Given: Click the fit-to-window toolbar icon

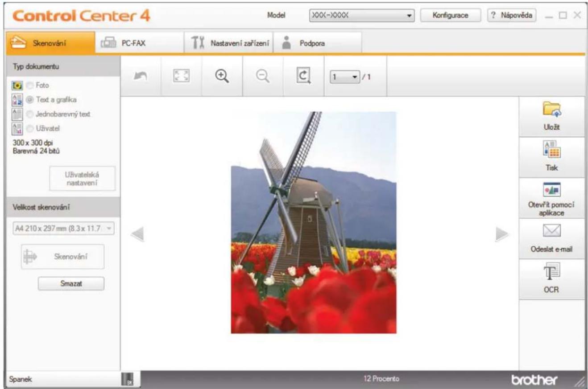Looking at the screenshot, I should pyautogui.click(x=181, y=76).
